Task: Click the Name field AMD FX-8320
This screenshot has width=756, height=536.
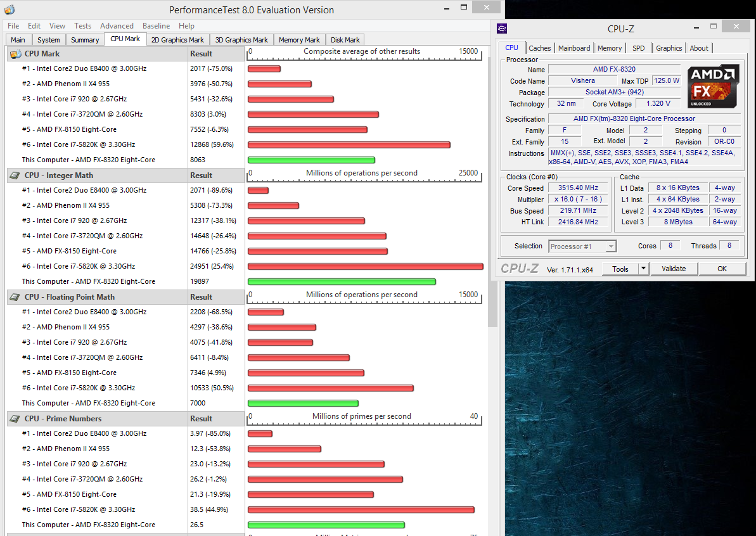Action: click(x=614, y=70)
